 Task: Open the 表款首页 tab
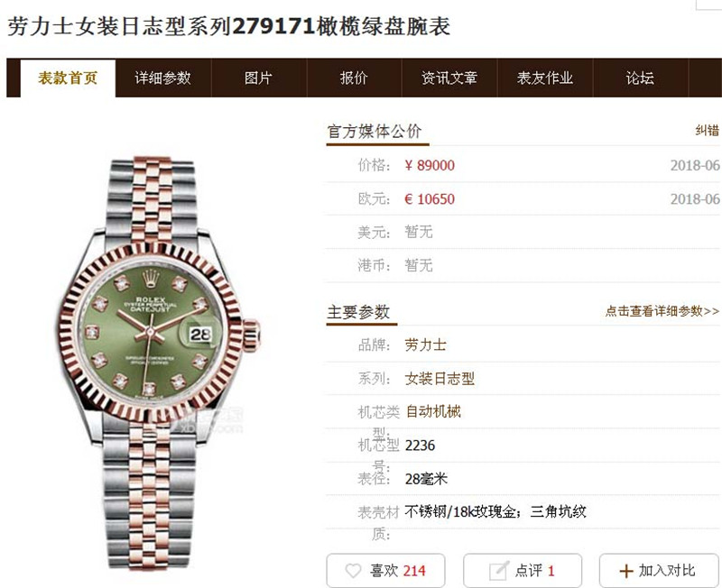(x=68, y=78)
